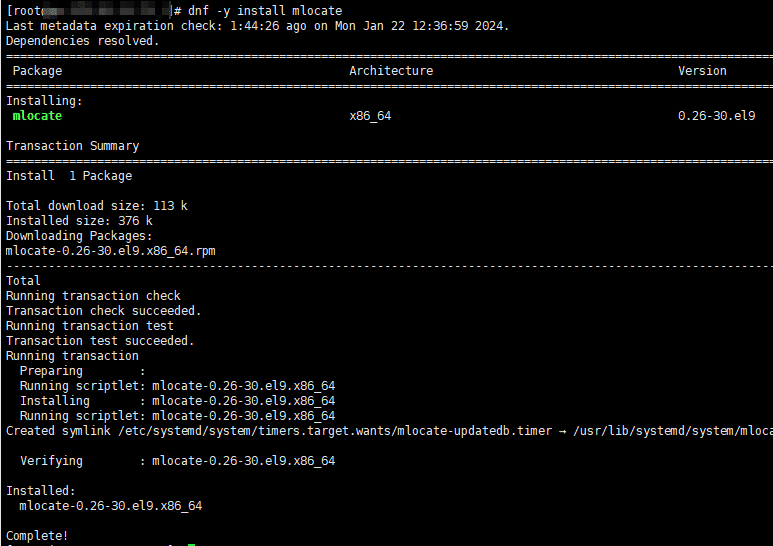Click the 'Dependencies resolved.' line
Screen dimensions: 773x546
[83, 41]
